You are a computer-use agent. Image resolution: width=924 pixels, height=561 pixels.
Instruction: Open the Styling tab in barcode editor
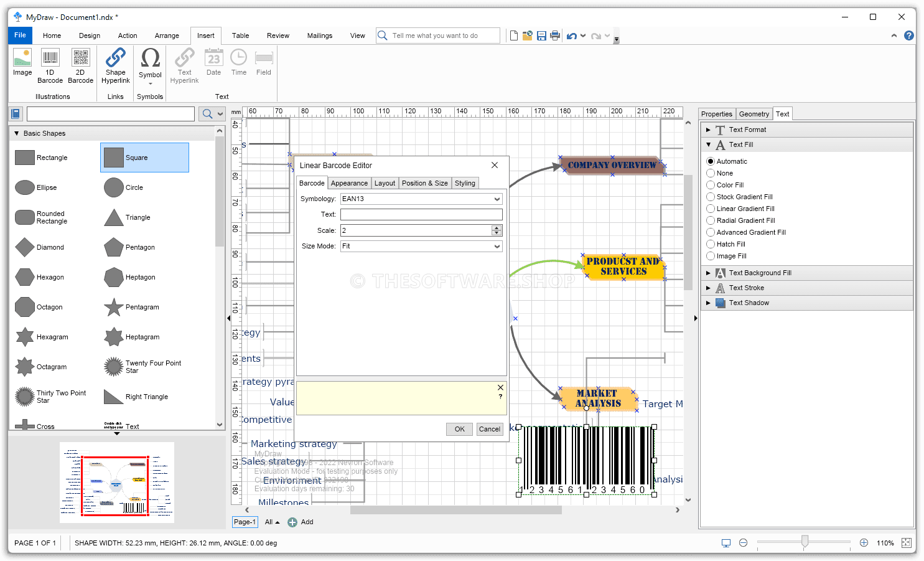[x=465, y=183]
